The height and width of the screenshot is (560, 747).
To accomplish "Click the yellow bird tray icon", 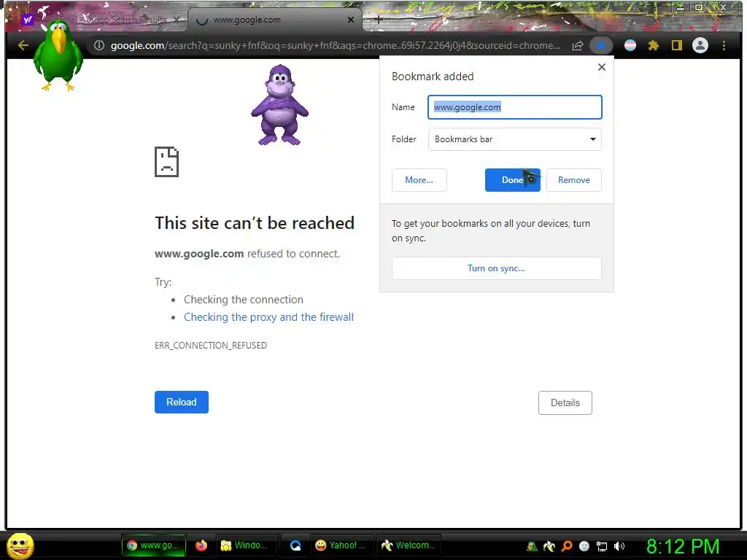I will [549, 547].
